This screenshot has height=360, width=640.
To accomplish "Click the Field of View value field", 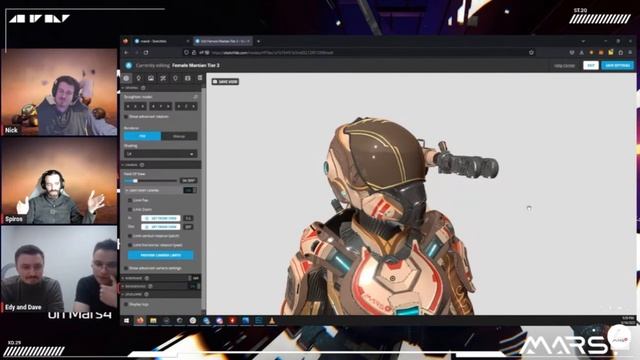I will coord(189,180).
